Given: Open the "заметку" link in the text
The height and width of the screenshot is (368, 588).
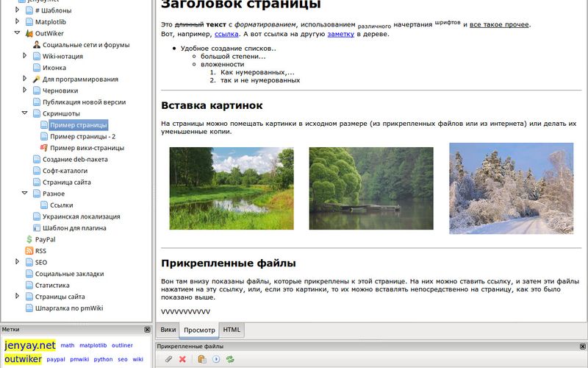Looking at the screenshot, I should coord(340,34).
